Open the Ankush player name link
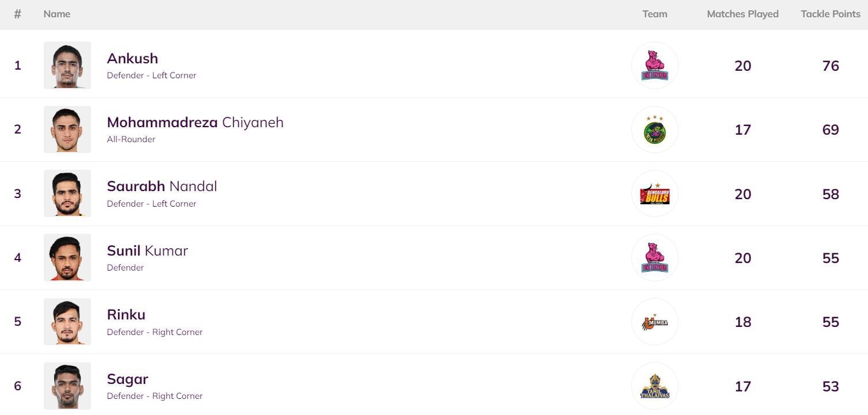The image size is (868, 415). (132, 59)
